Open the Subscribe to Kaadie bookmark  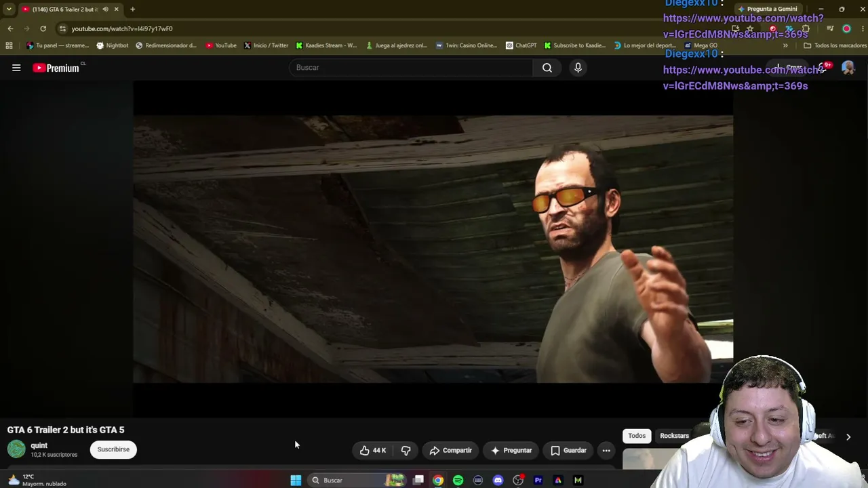574,45
